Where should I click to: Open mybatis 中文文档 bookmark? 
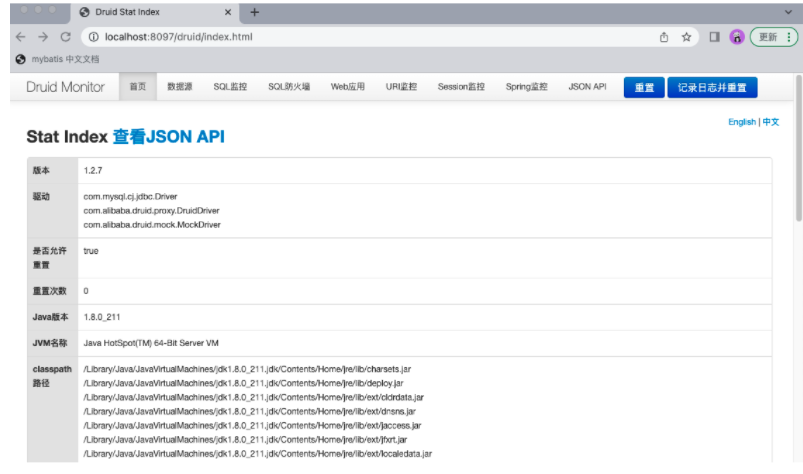(57, 59)
